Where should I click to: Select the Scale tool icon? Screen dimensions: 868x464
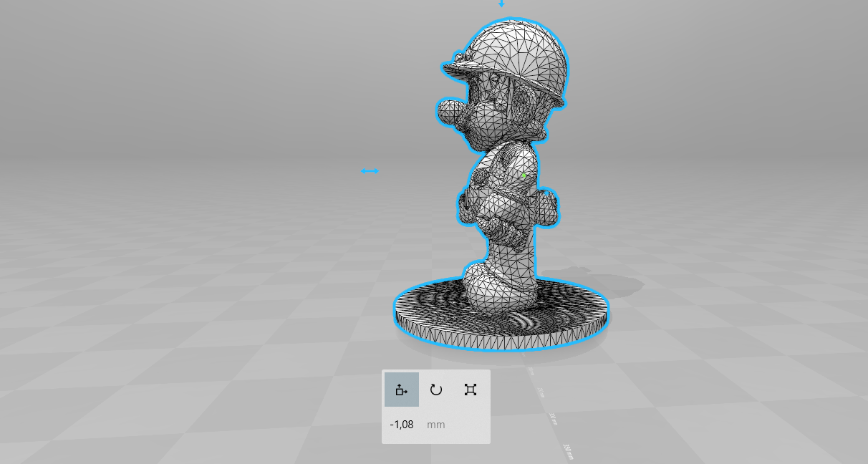click(x=471, y=390)
